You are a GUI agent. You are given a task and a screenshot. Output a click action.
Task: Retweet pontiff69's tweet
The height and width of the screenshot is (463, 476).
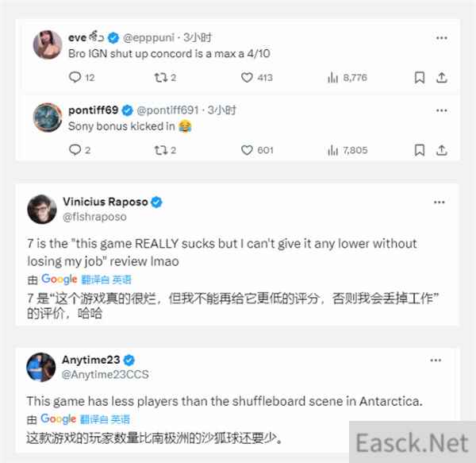pyautogui.click(x=165, y=150)
